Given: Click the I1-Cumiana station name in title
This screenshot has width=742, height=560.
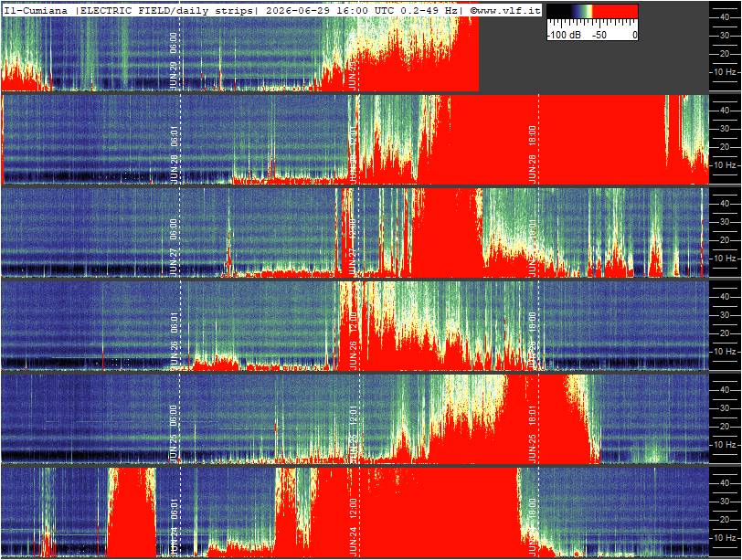Looking at the screenshot, I should point(36,10).
